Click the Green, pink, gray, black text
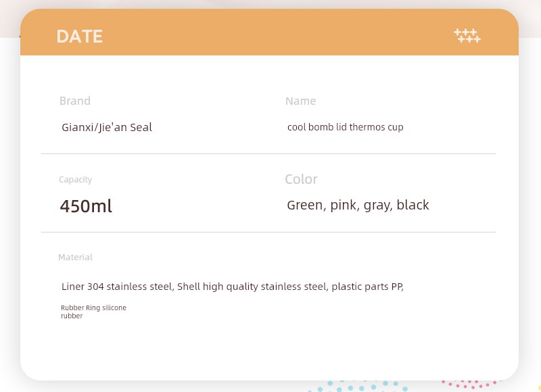541x392 pixels. click(358, 205)
